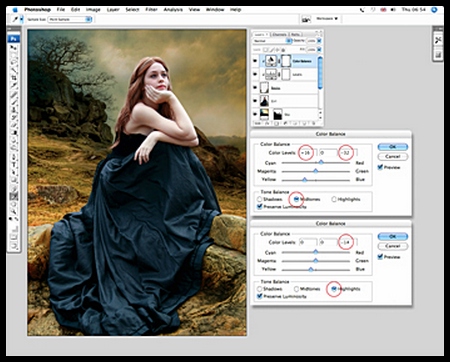Screen dimensions: 450x362
Task: Click create new layer icon
Action: 304,123
